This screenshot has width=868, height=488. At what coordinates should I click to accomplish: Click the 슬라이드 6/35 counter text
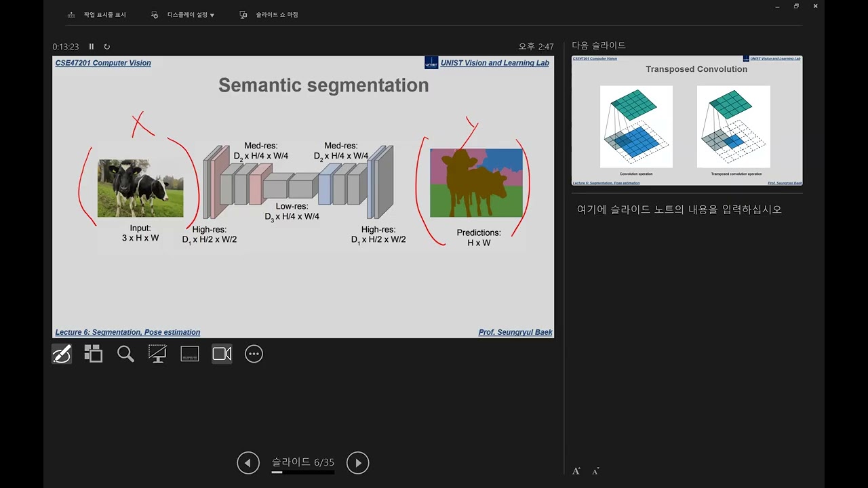(303, 462)
